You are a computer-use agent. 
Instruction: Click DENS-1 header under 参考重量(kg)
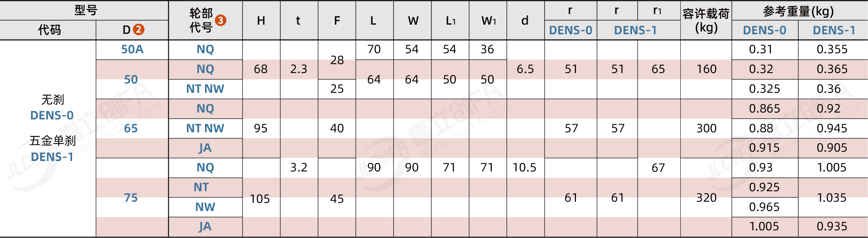(x=834, y=30)
